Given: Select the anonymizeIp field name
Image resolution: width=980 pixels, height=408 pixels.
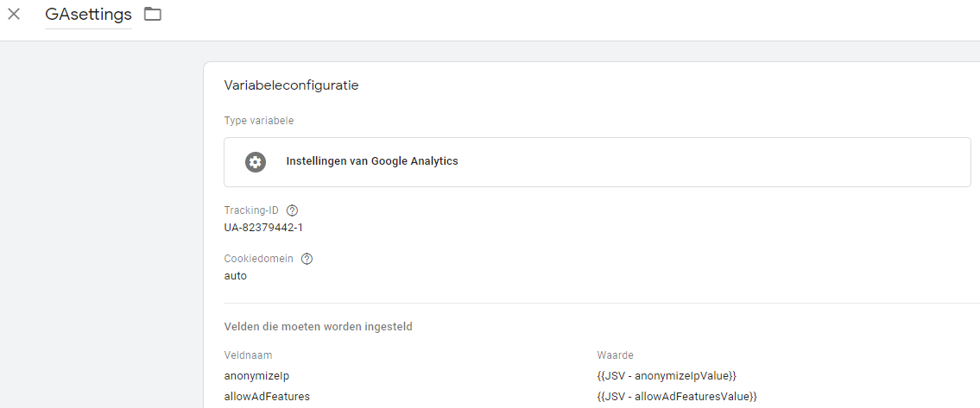Looking at the screenshot, I should coord(256,375).
